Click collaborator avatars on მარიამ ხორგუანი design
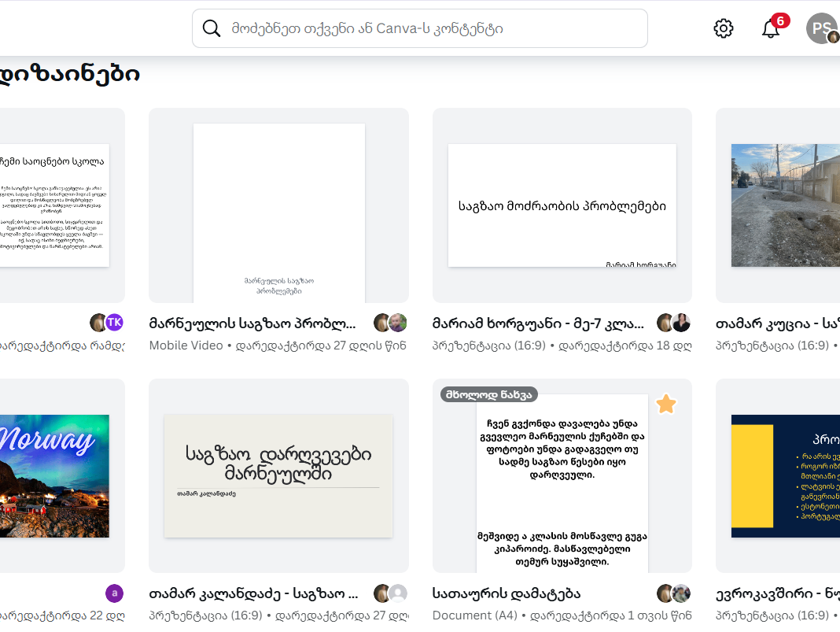840x632 pixels. pos(673,323)
